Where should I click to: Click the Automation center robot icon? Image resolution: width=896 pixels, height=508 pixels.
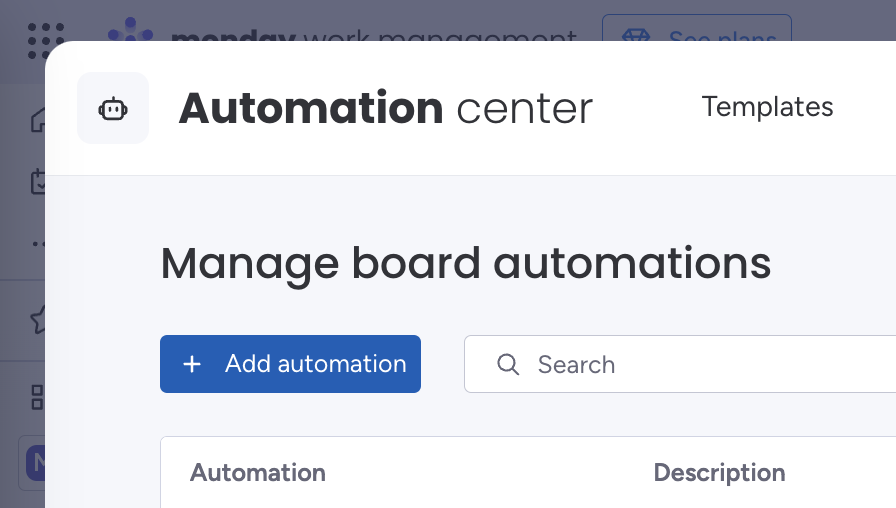(113, 108)
